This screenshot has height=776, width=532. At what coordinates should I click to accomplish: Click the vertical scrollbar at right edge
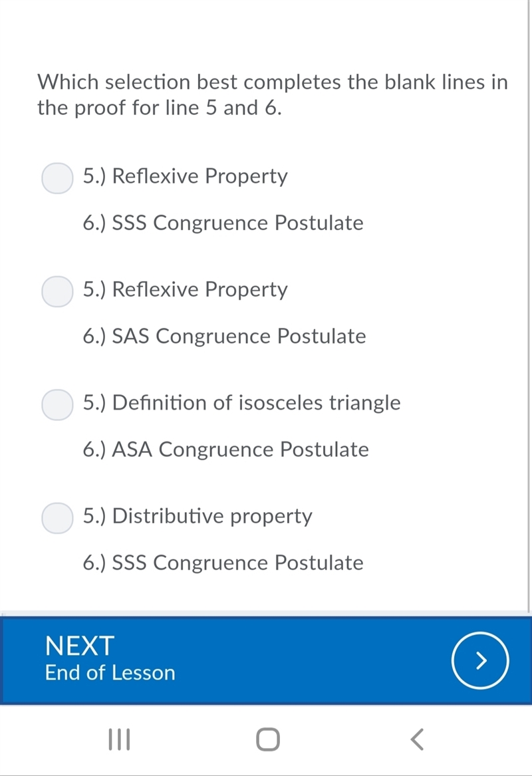click(x=529, y=307)
